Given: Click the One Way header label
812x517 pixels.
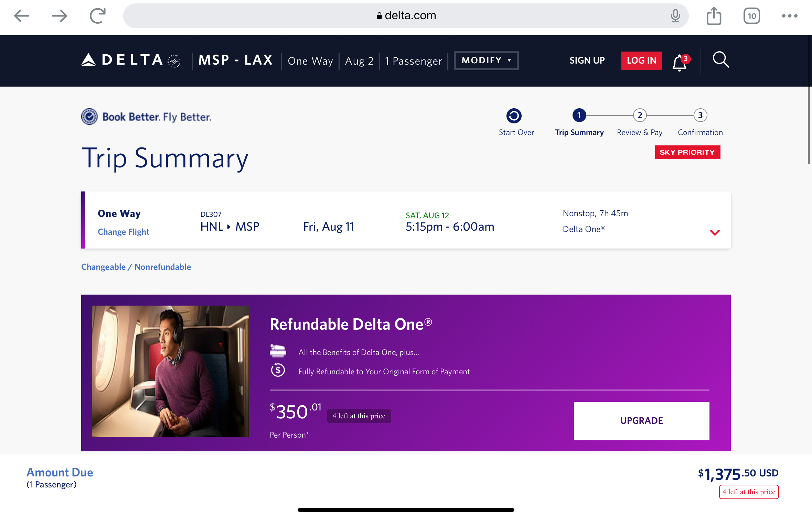Looking at the screenshot, I should [310, 61].
